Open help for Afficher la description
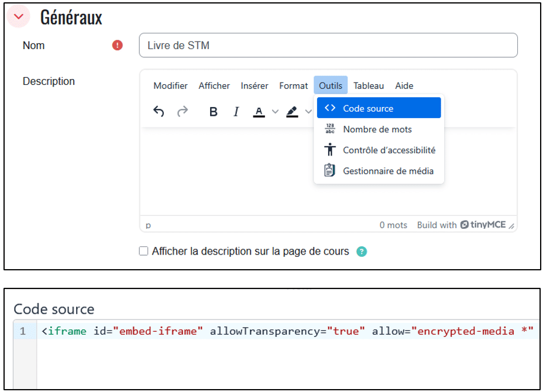 tap(362, 252)
